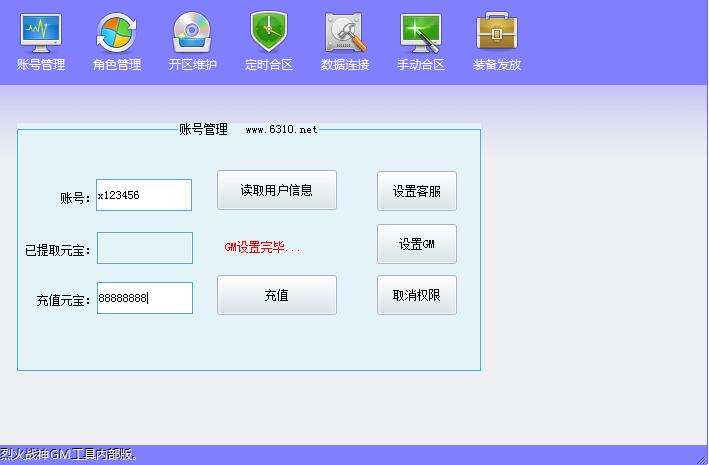Select the 定时合区 shield clock icon
Image resolution: width=709 pixels, height=465 pixels.
[x=269, y=33]
